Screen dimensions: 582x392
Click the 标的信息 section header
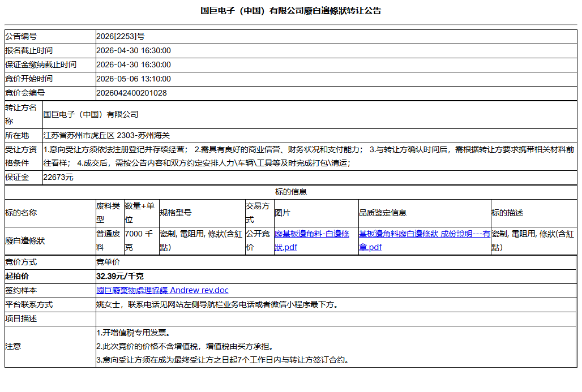tap(291, 192)
